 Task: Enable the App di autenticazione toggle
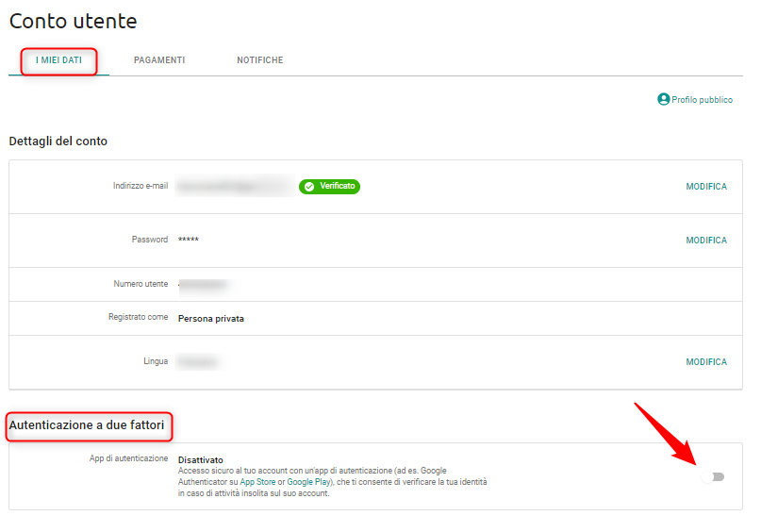click(x=713, y=476)
